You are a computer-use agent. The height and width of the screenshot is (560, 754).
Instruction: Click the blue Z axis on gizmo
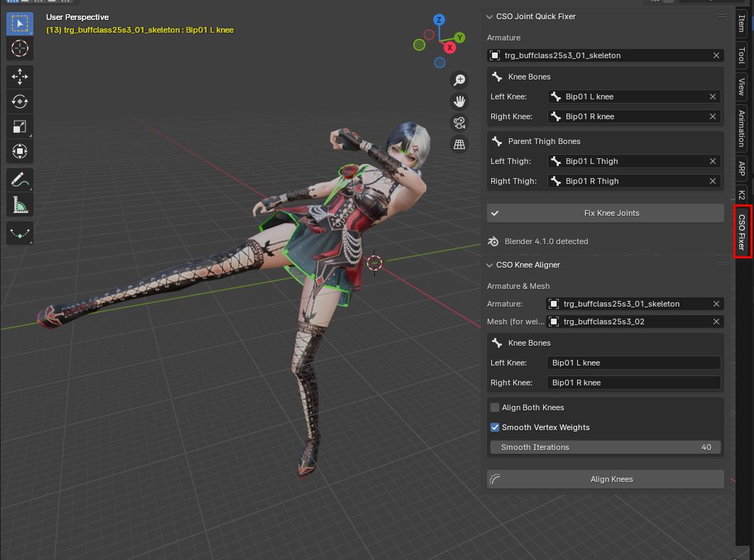pos(439,20)
